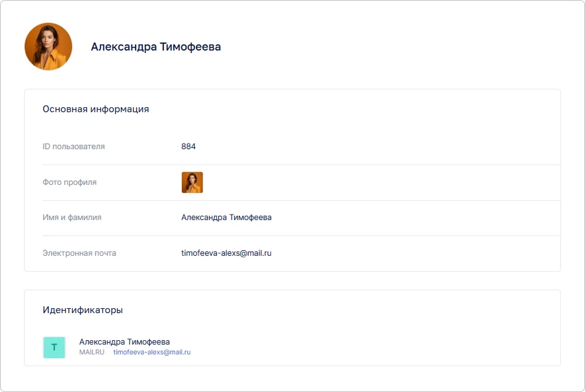Select the user ID value 884
Viewport: 585px width, 392px height.
(x=188, y=147)
